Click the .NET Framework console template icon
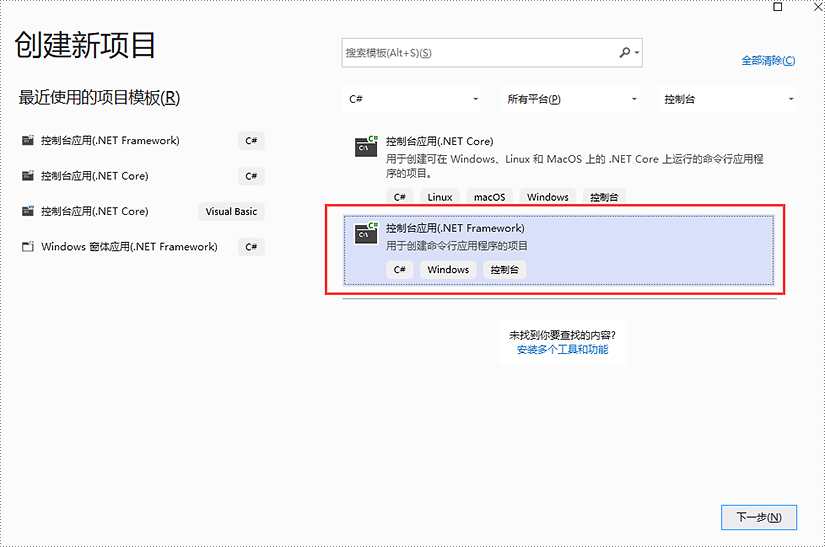825x547 pixels. pos(366,233)
